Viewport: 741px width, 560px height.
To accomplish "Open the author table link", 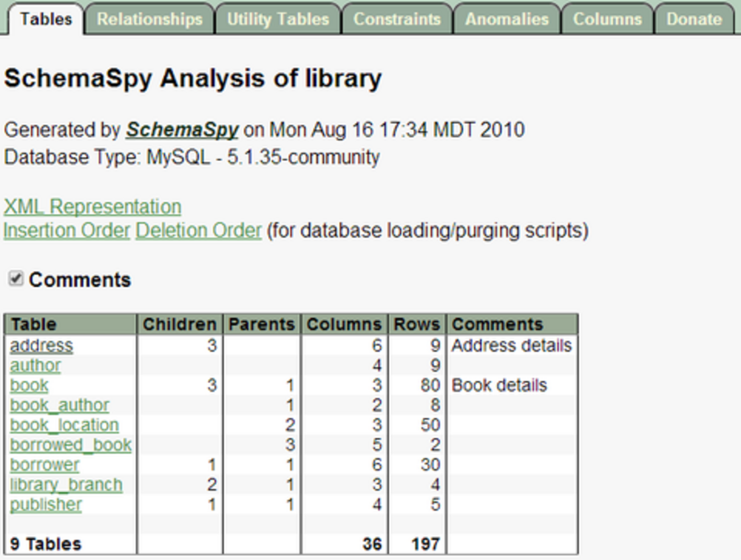I will 35,365.
